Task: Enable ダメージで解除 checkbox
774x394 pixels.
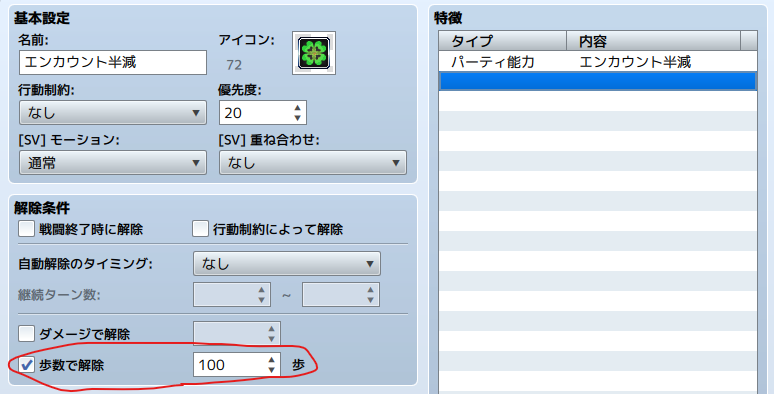Action: pos(26,334)
